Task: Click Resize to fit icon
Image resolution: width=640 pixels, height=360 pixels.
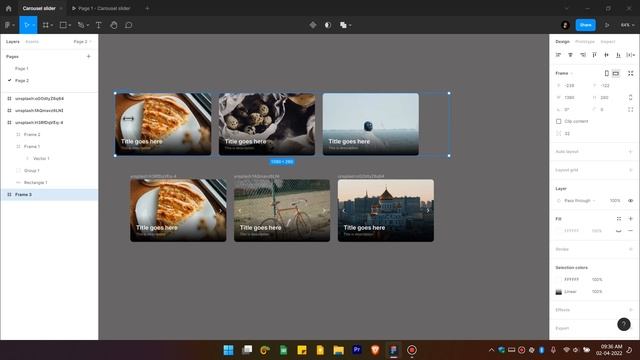Action: 631,73
